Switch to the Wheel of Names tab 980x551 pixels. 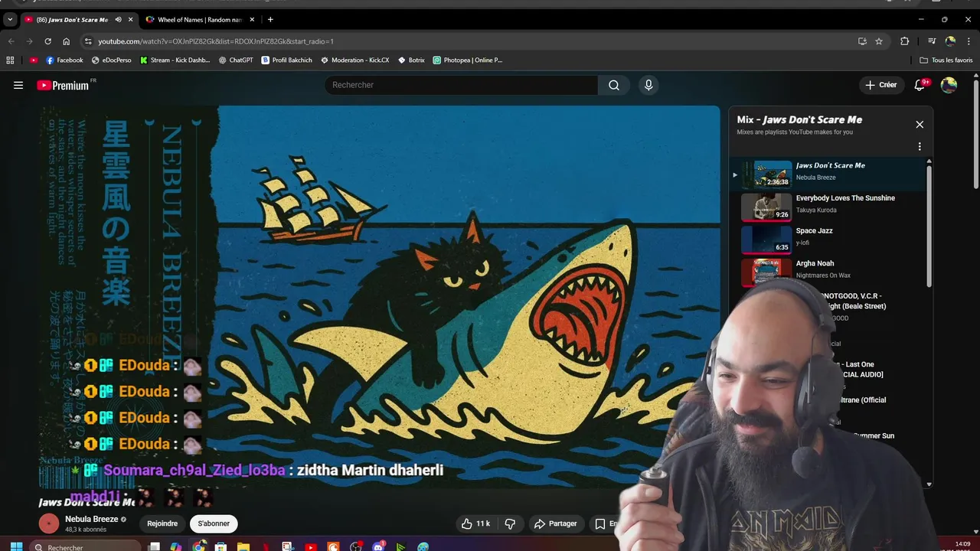click(199, 19)
